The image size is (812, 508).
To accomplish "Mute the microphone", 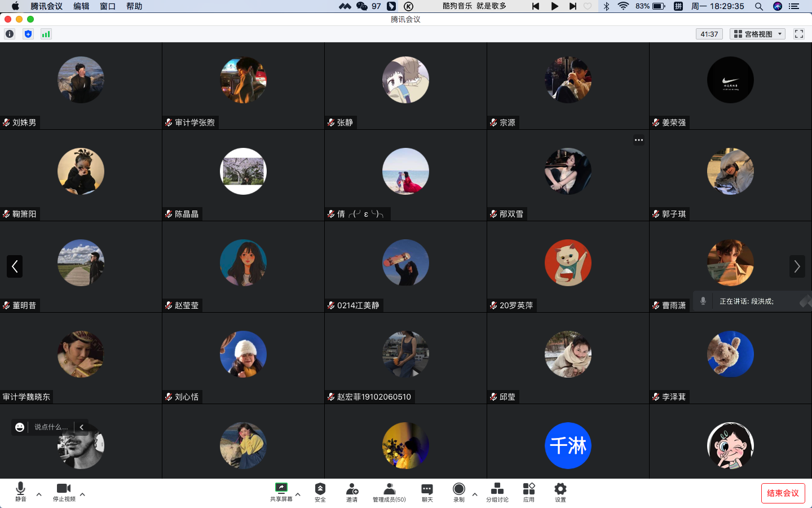I will 20,490.
